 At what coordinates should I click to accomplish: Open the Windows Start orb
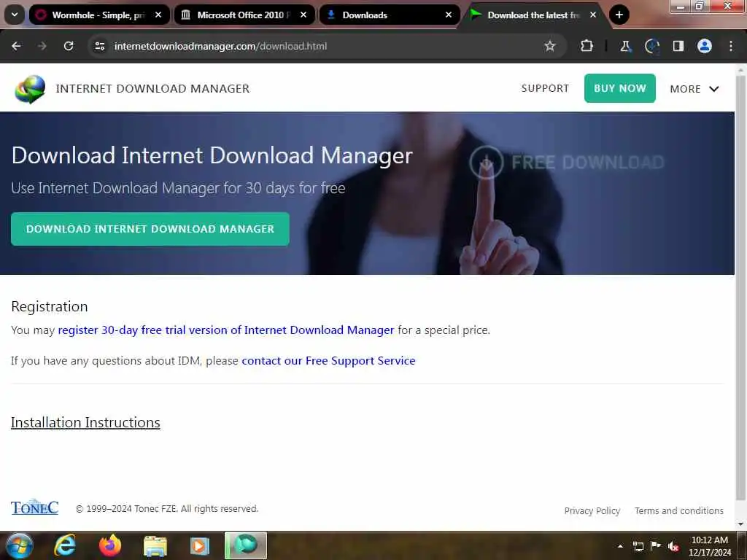[x=20, y=545]
